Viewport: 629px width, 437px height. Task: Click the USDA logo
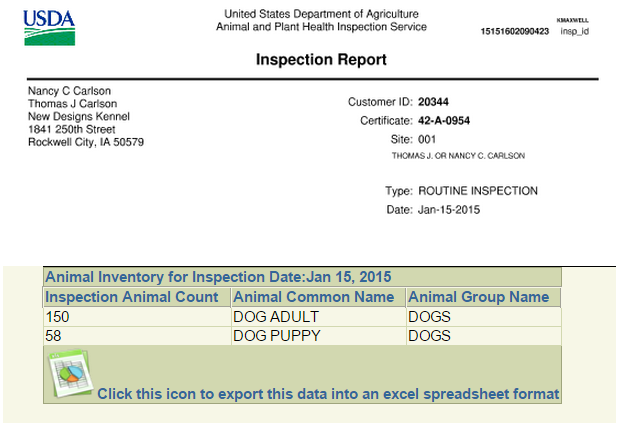point(48,27)
